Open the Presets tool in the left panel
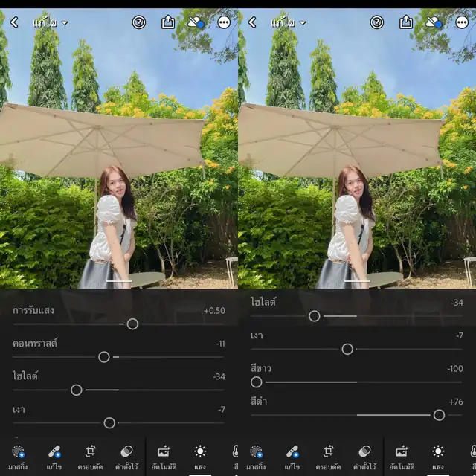Screen dimensions: 476x476 126,456
